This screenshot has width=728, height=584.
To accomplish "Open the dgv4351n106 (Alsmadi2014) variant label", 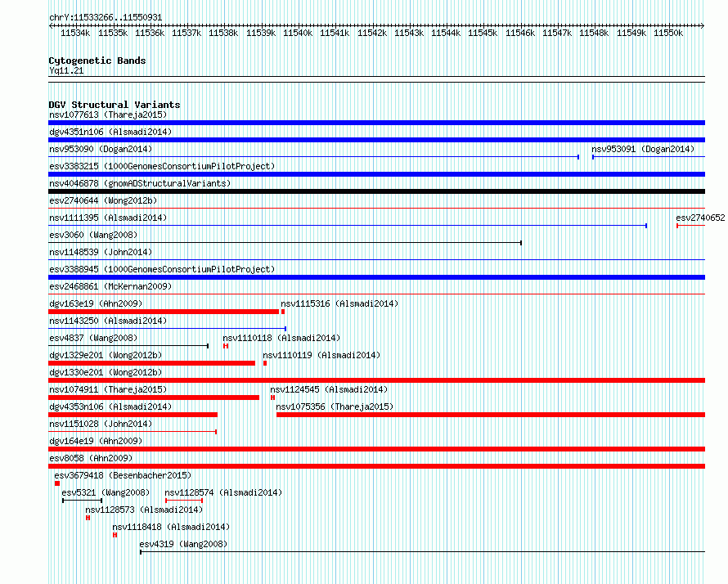I will 110,132.
